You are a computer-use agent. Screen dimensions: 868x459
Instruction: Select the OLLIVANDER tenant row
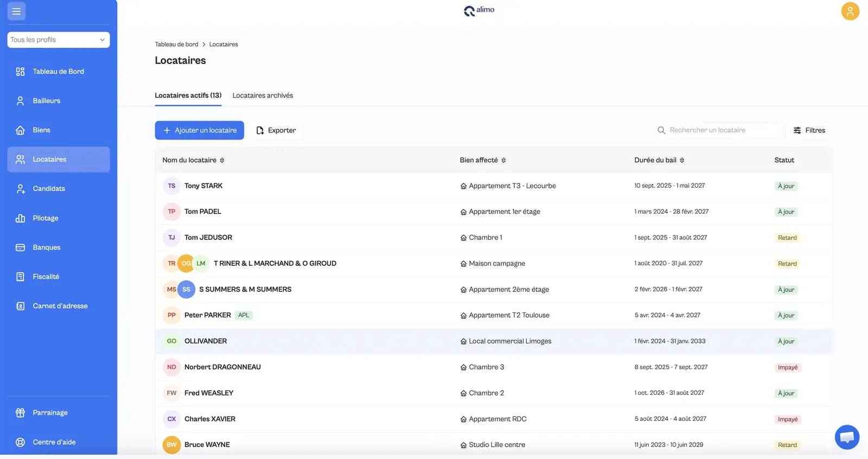pos(494,341)
